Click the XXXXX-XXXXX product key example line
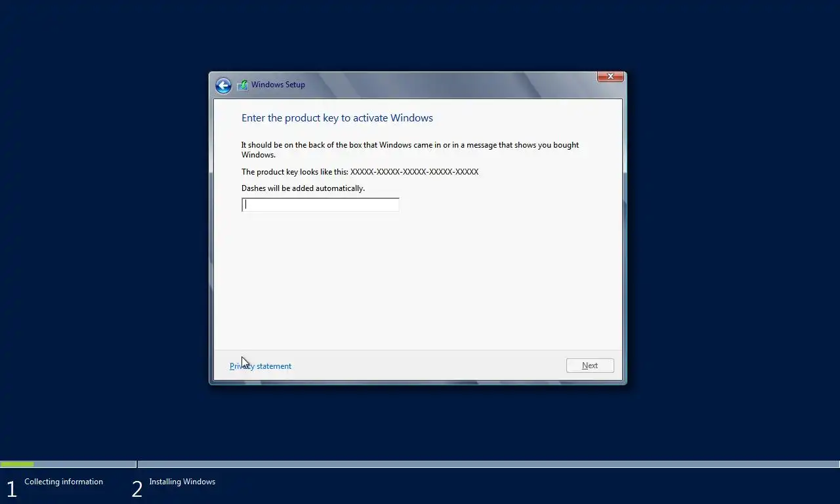Image resolution: width=840 pixels, height=504 pixels. pos(360,172)
